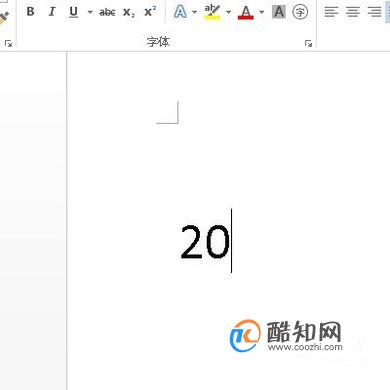Place cursor after the text 20
The width and height of the screenshot is (390, 390).
pyautogui.click(x=231, y=241)
